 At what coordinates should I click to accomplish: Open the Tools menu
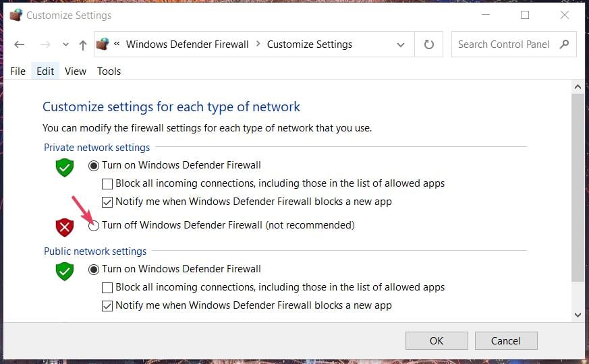click(109, 71)
